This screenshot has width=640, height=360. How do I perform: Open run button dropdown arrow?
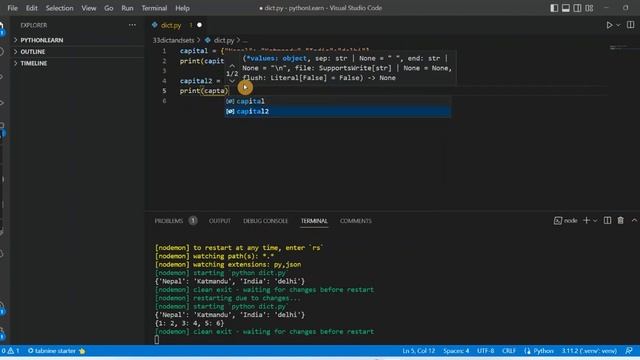tap(618, 25)
